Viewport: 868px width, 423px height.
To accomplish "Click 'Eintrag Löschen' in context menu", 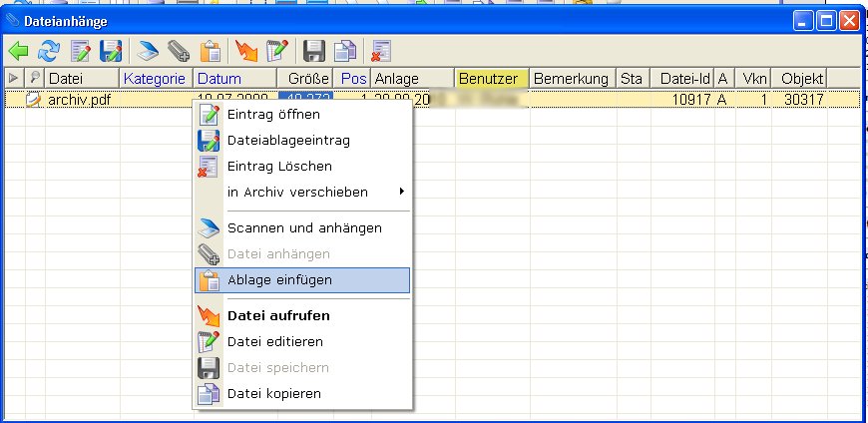I will [278, 166].
